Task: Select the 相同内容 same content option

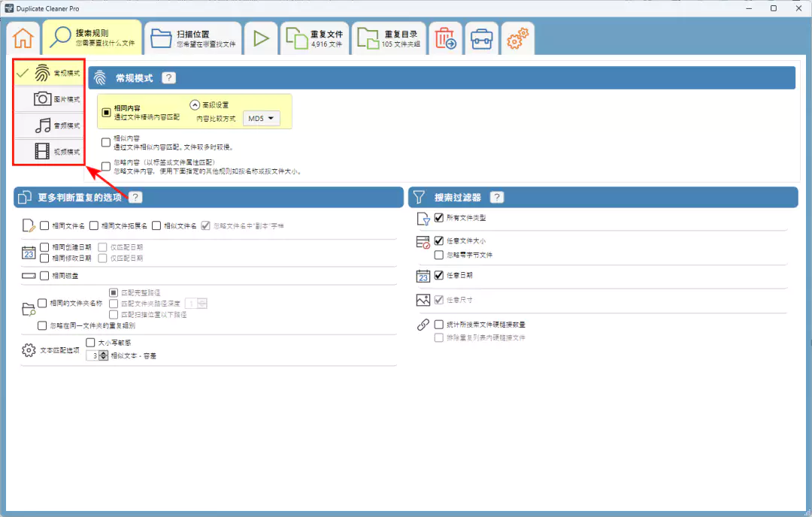Action: tap(106, 112)
